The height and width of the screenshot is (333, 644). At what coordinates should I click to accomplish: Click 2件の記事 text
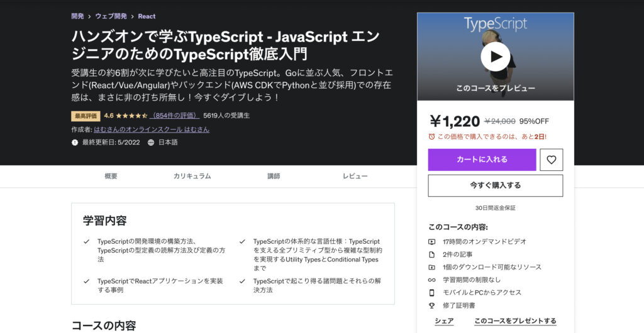[458, 254]
